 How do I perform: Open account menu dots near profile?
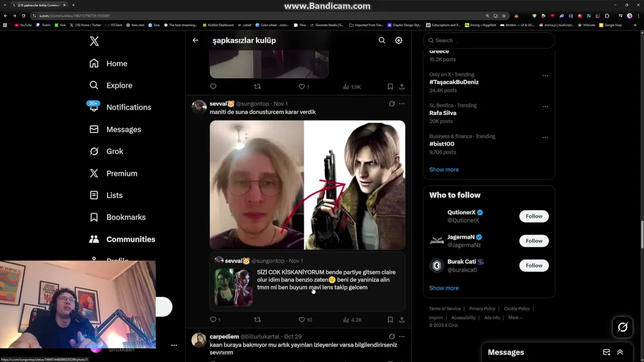tap(174, 345)
